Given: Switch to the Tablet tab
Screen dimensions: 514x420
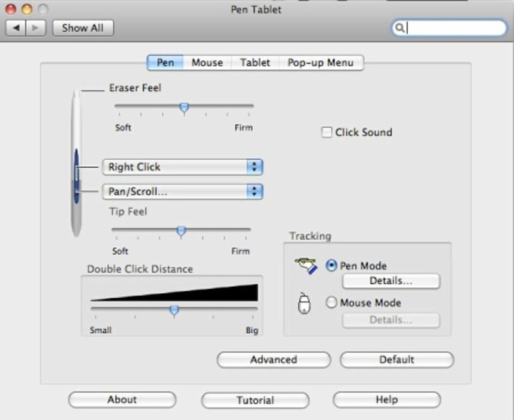Looking at the screenshot, I should [x=255, y=63].
